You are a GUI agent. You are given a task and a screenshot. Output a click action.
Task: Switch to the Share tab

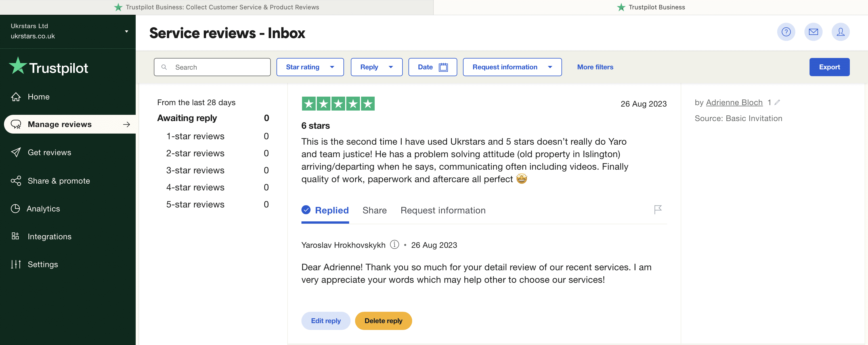coord(374,211)
